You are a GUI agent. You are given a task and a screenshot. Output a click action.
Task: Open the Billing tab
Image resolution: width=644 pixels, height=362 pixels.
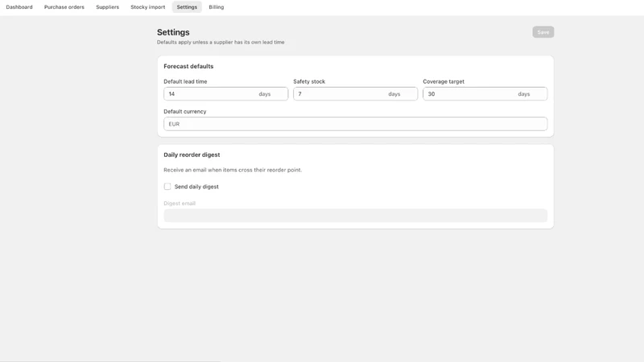[217, 7]
